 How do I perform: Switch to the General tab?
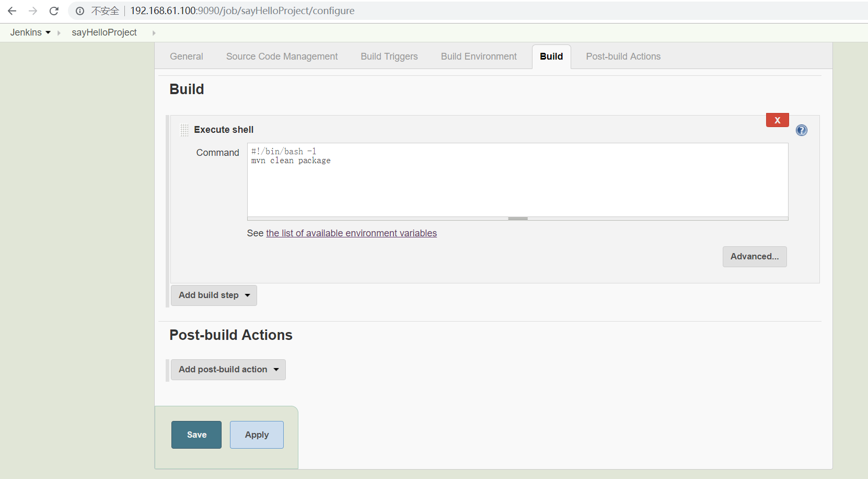tap(186, 56)
